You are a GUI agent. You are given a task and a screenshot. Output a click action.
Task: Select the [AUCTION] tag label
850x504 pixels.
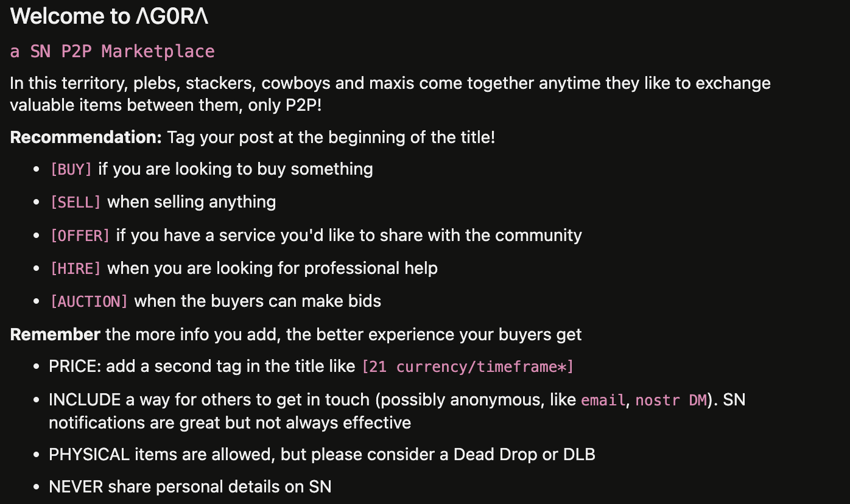coord(89,301)
